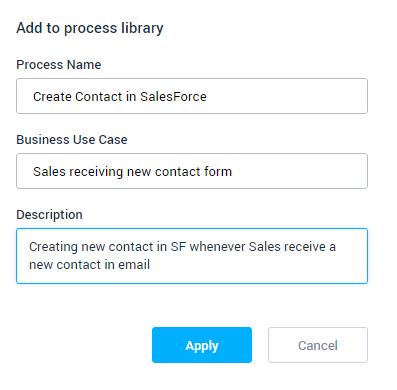Place cursor on 'Sales' in Business Use Case
Screen dimensions: 397x390
[x=49, y=172]
